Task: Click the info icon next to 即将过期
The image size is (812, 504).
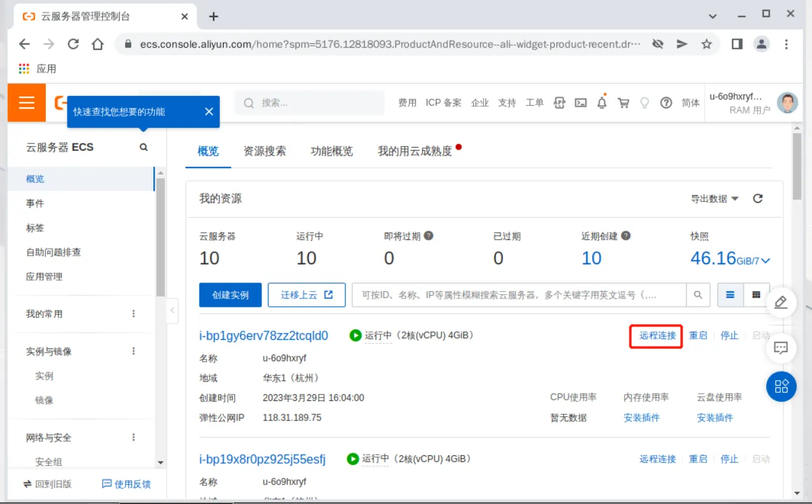Action: pyautogui.click(x=429, y=236)
